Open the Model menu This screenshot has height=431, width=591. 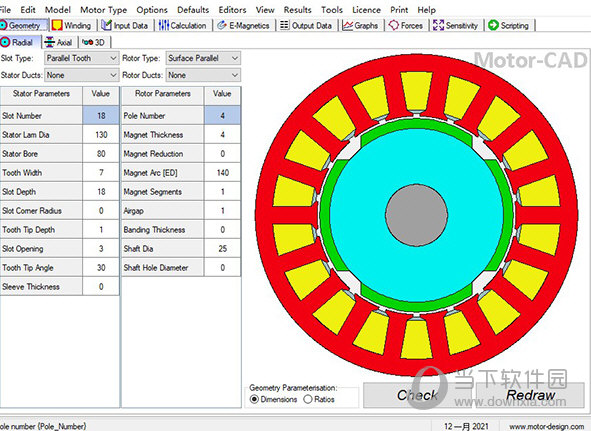pyautogui.click(x=58, y=10)
